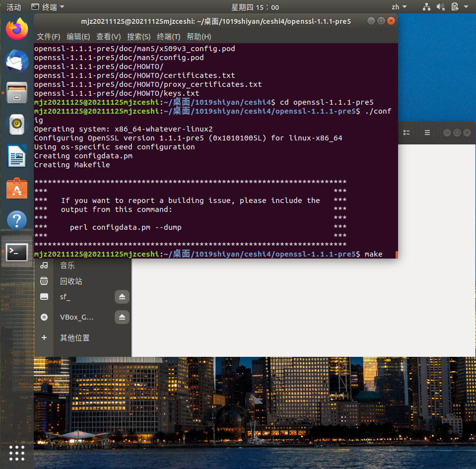Expand the 终端 app menu in top bar
This screenshot has height=469, width=476.
tap(48, 7)
